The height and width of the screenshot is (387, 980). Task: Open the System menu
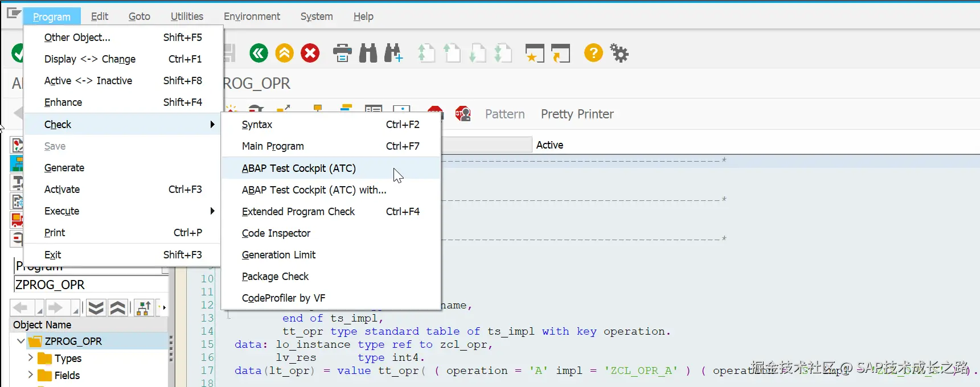[317, 17]
